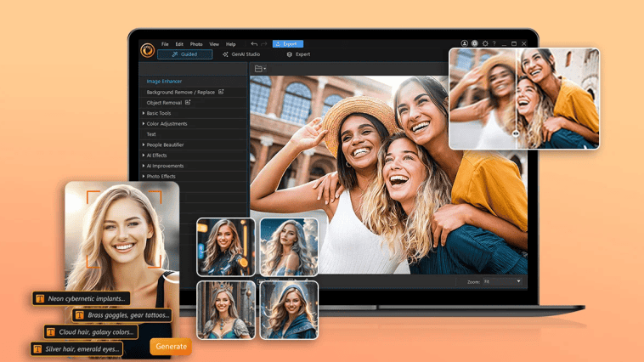Open the user account icon
The image size is (644, 362).
(x=465, y=44)
